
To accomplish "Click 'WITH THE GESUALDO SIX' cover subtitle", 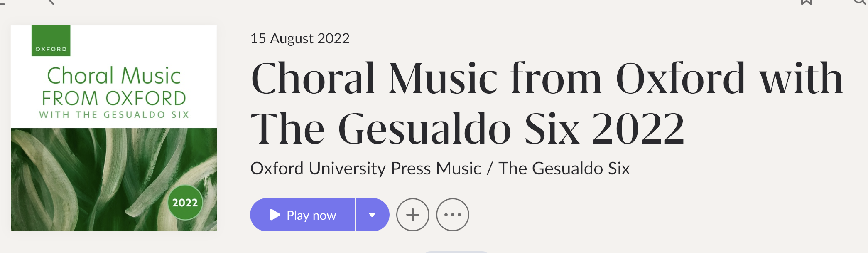I will [114, 114].
